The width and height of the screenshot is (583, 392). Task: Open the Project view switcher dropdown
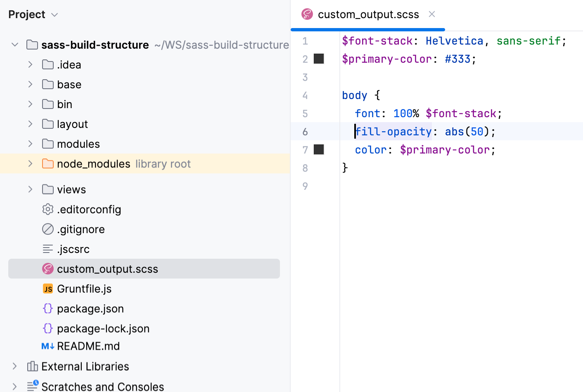pyautogui.click(x=54, y=14)
